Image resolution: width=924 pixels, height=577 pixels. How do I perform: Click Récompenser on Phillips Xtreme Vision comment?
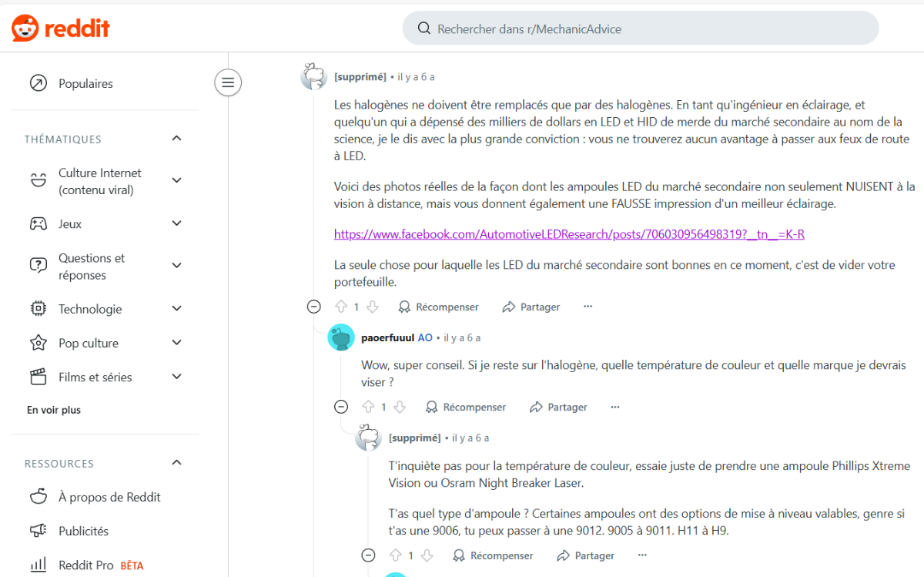point(494,555)
